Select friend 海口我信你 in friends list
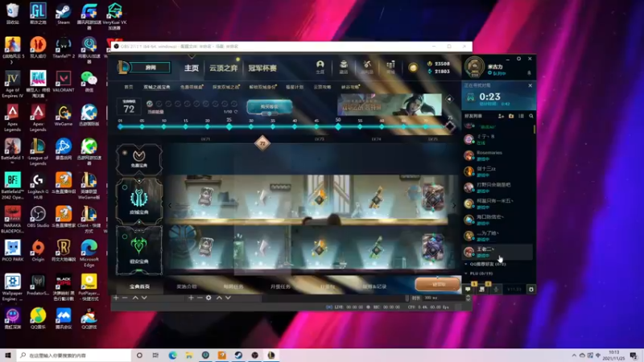The image size is (644, 362). (497, 220)
